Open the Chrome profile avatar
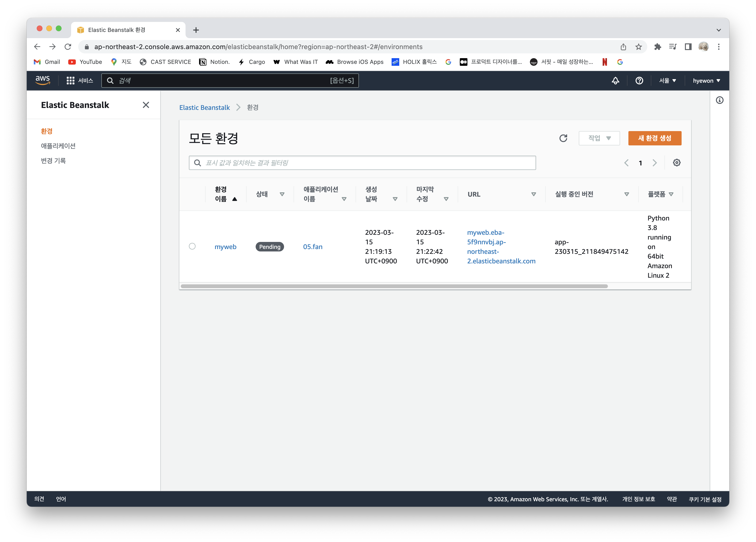 [703, 47]
